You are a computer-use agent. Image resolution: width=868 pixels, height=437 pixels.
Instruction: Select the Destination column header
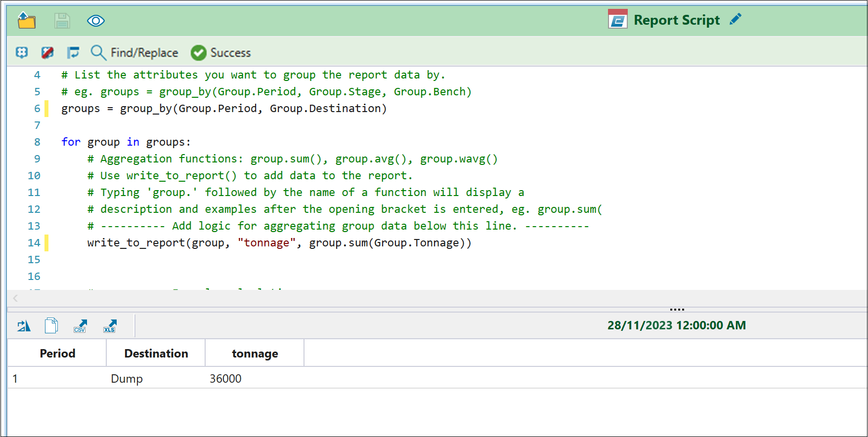coord(156,353)
